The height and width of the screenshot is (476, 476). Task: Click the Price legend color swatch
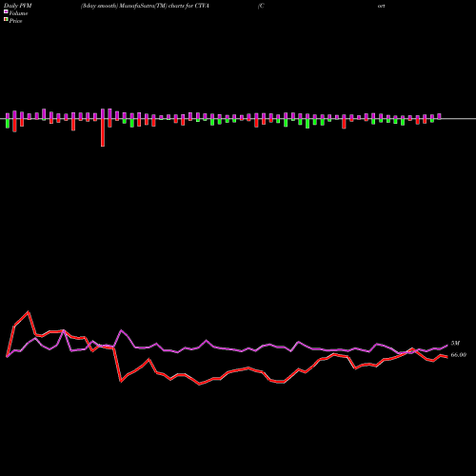coord(6,20)
